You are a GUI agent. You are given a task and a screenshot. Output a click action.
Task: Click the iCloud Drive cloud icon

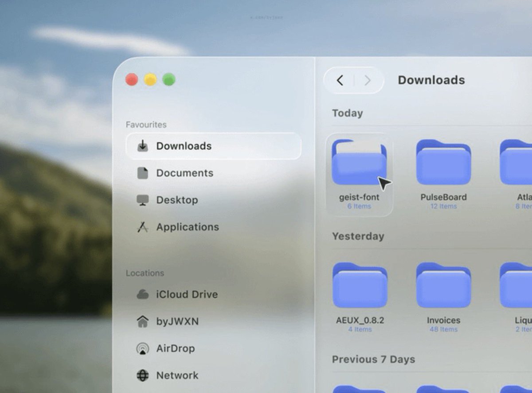tap(142, 294)
